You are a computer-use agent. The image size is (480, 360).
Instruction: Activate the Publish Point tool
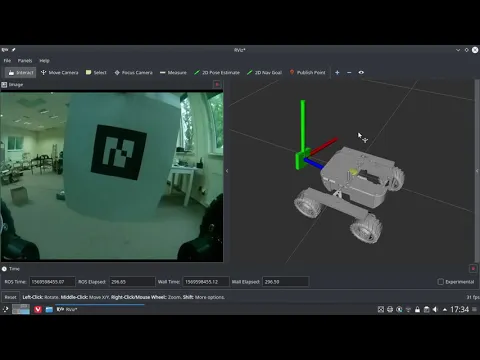pyautogui.click(x=307, y=72)
